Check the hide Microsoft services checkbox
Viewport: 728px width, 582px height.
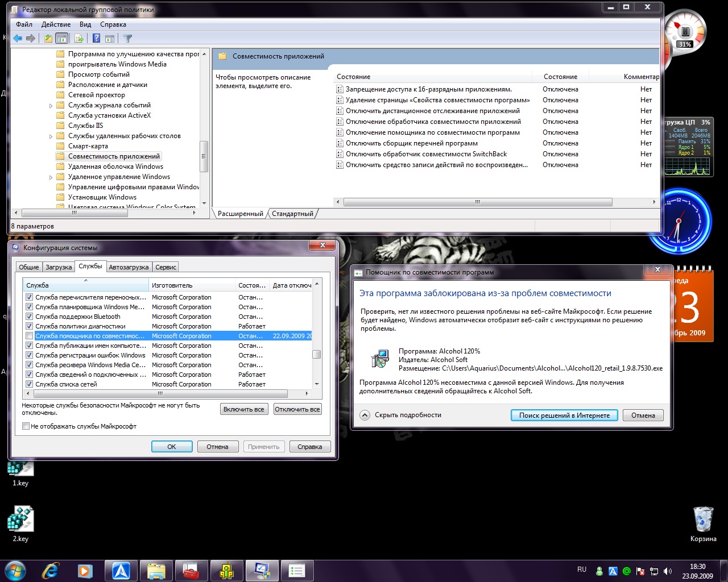(x=26, y=426)
